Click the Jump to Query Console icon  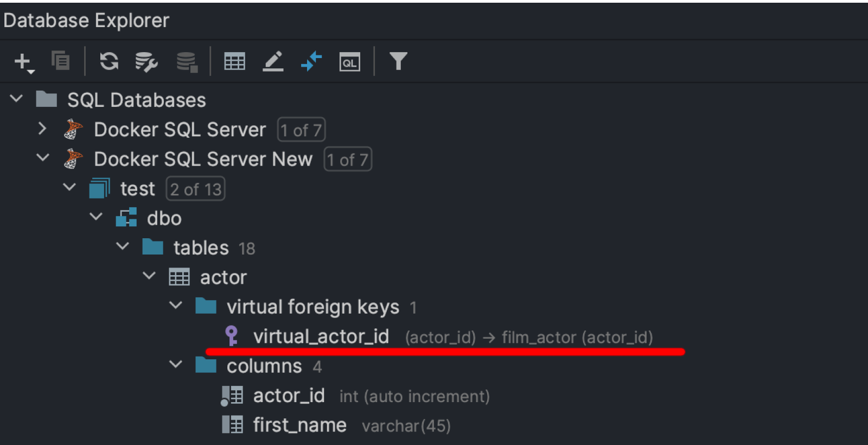tap(349, 62)
